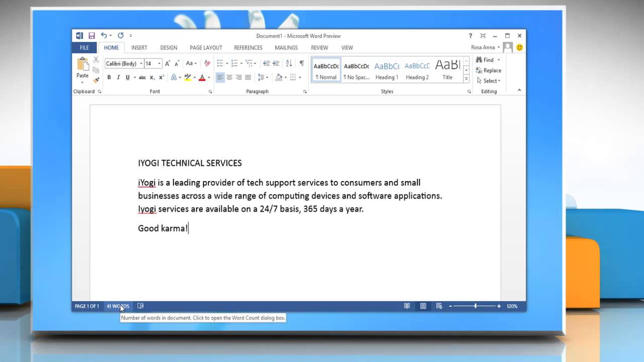Click the text highlight color button
This screenshot has width=644, height=362.
point(188,77)
